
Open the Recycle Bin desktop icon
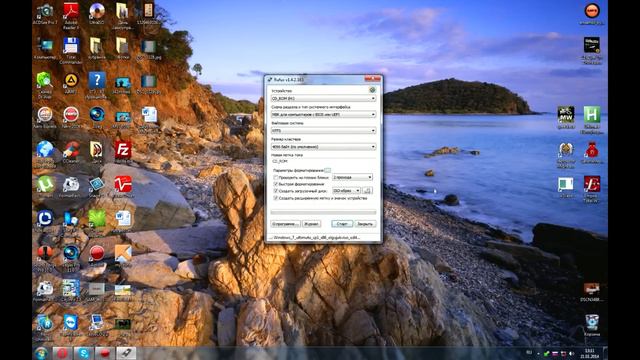click(x=591, y=325)
